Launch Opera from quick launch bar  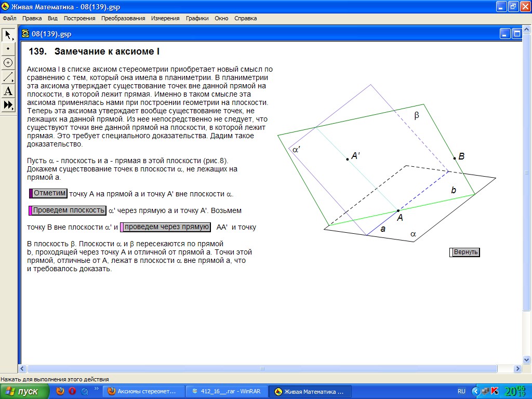point(72,391)
